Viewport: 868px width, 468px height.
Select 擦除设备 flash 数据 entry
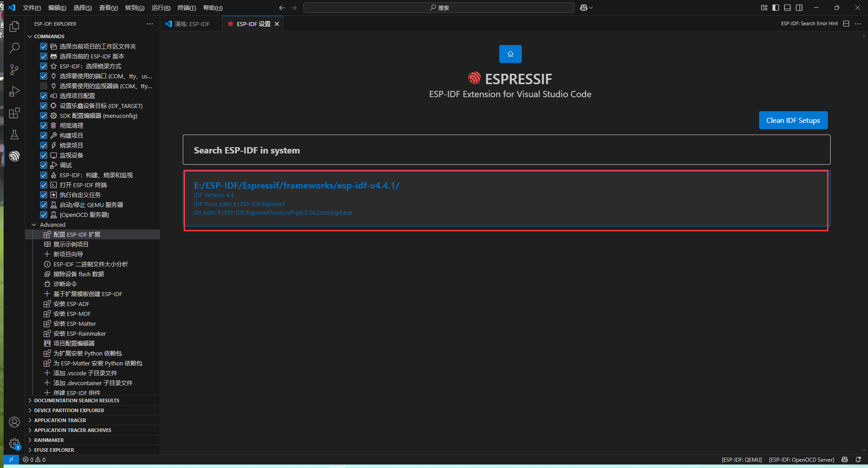tap(93, 274)
